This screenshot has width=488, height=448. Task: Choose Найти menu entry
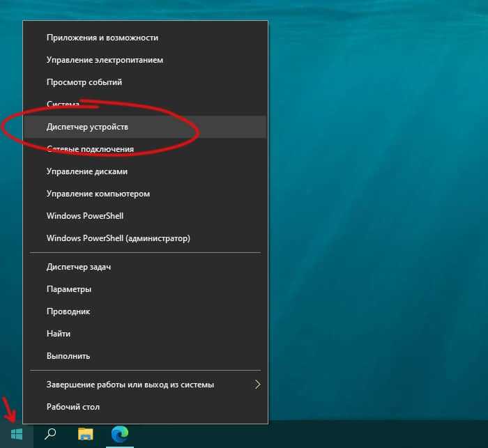[145, 334]
